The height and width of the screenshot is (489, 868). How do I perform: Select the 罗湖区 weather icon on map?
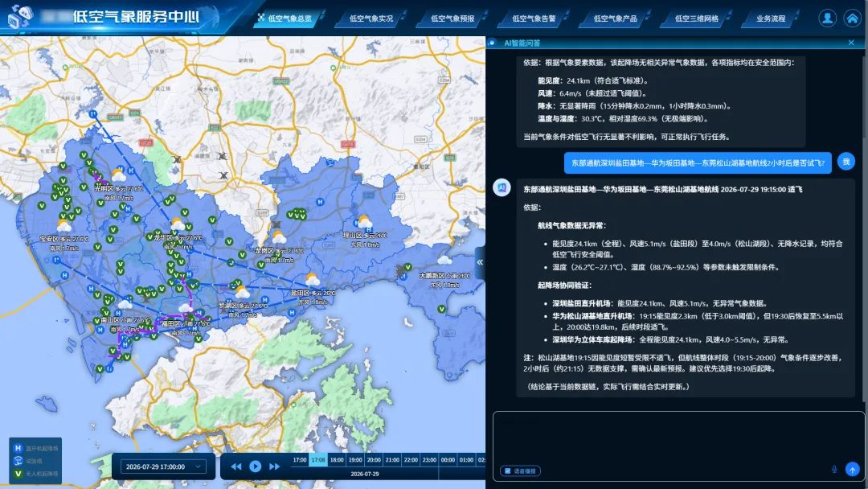click(x=242, y=292)
